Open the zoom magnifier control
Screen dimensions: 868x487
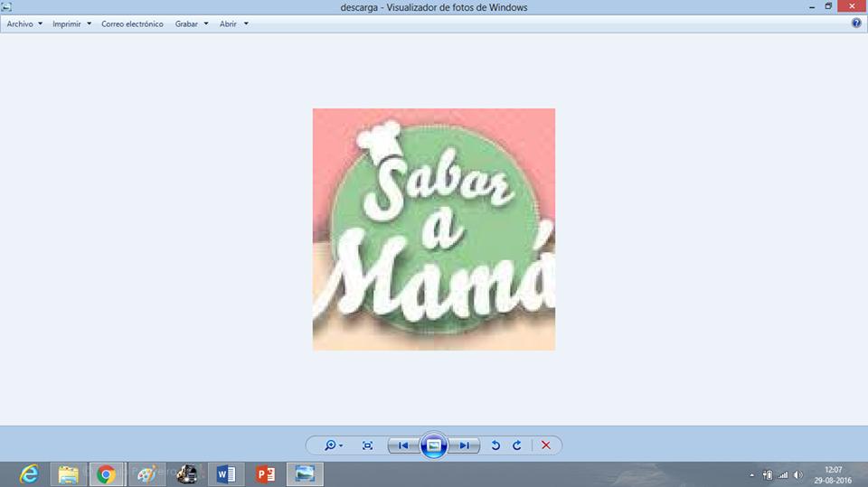tap(334, 445)
